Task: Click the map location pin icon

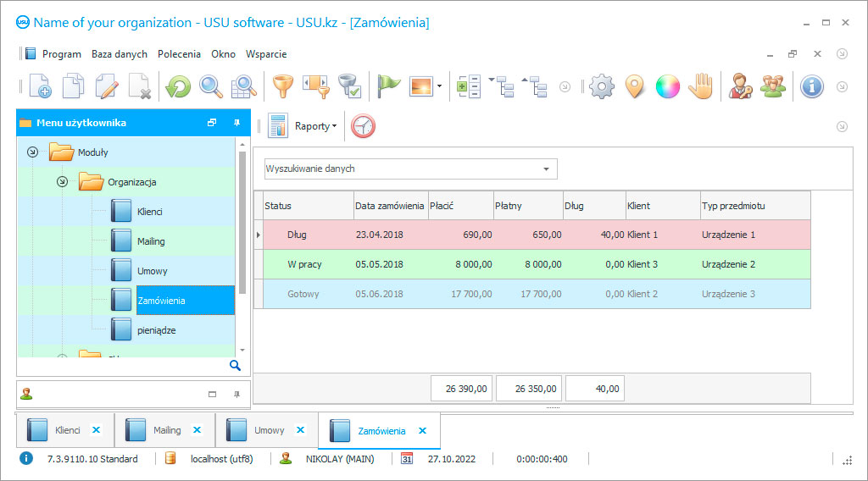Action: (634, 86)
